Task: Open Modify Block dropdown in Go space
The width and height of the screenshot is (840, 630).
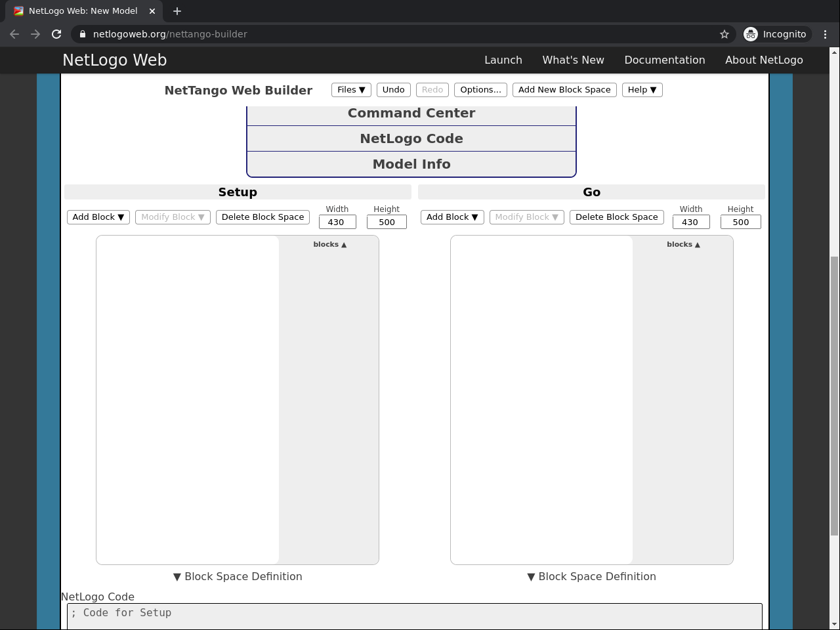Action: click(x=527, y=217)
